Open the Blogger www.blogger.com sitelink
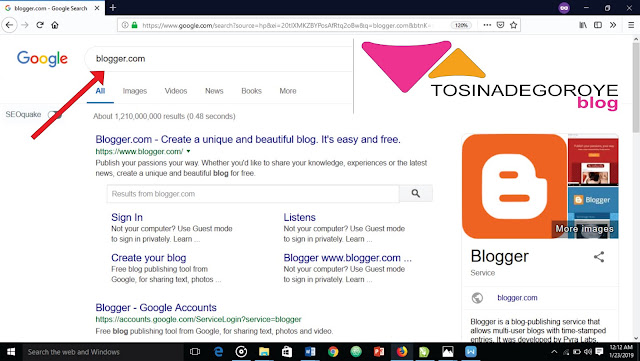The width and height of the screenshot is (640, 361). (347, 258)
